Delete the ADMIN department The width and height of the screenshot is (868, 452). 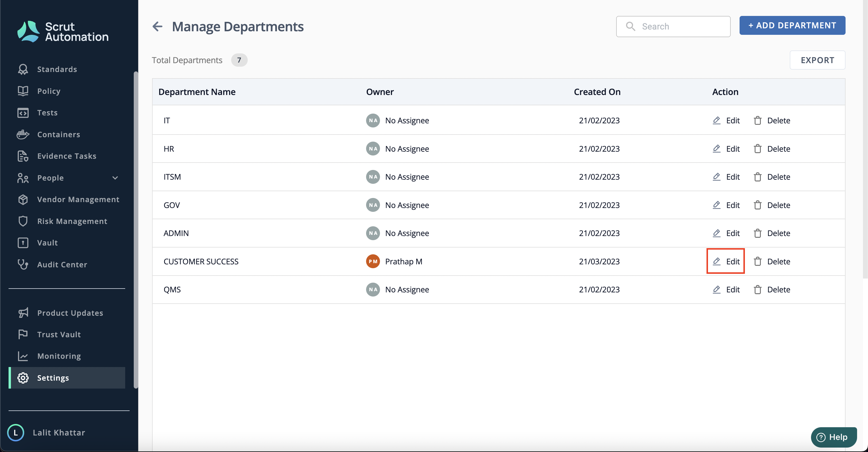coord(772,233)
